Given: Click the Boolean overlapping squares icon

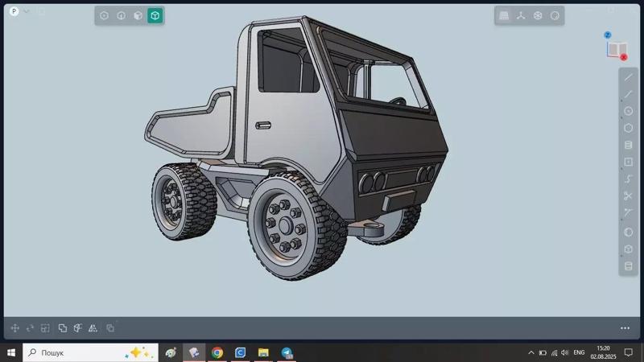Looking at the screenshot, I should (x=63, y=328).
